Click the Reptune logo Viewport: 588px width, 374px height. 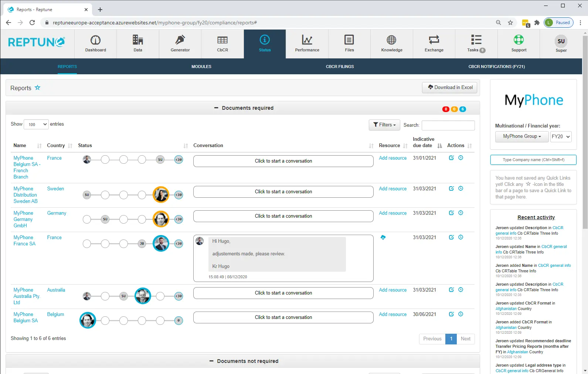coord(37,42)
